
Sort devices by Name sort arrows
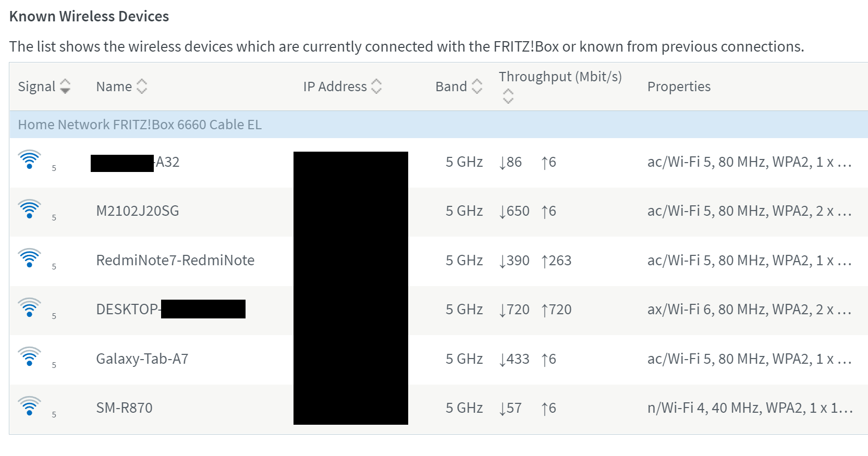tap(142, 87)
